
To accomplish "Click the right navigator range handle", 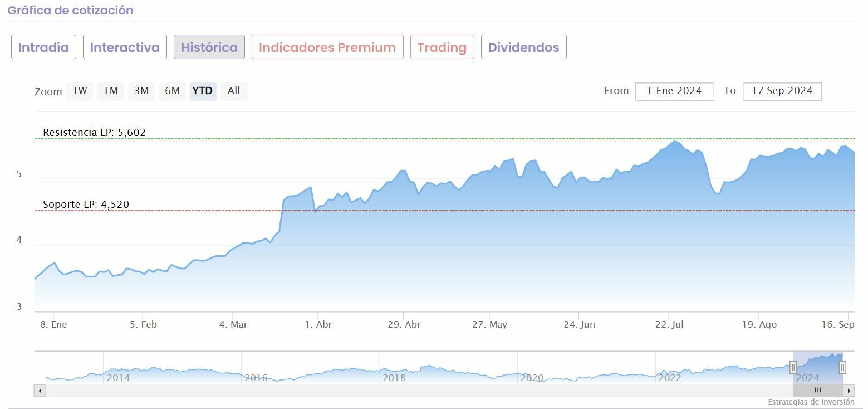I will [842, 367].
